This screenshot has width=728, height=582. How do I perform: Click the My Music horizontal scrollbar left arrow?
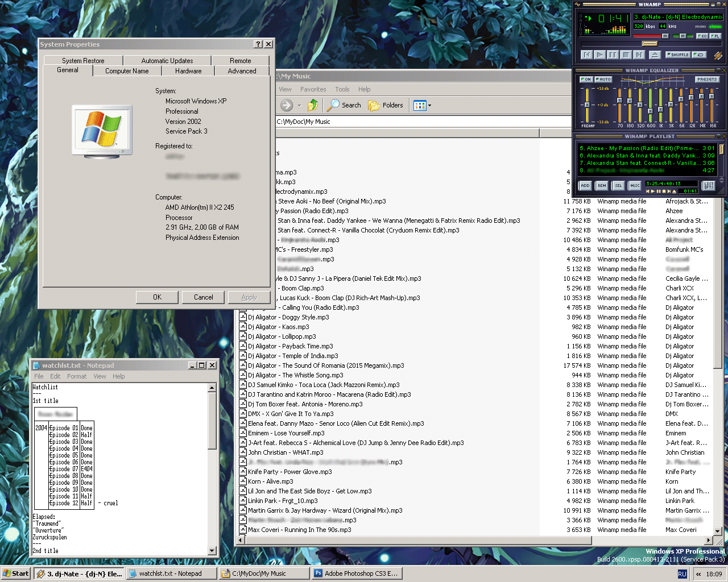(x=241, y=540)
